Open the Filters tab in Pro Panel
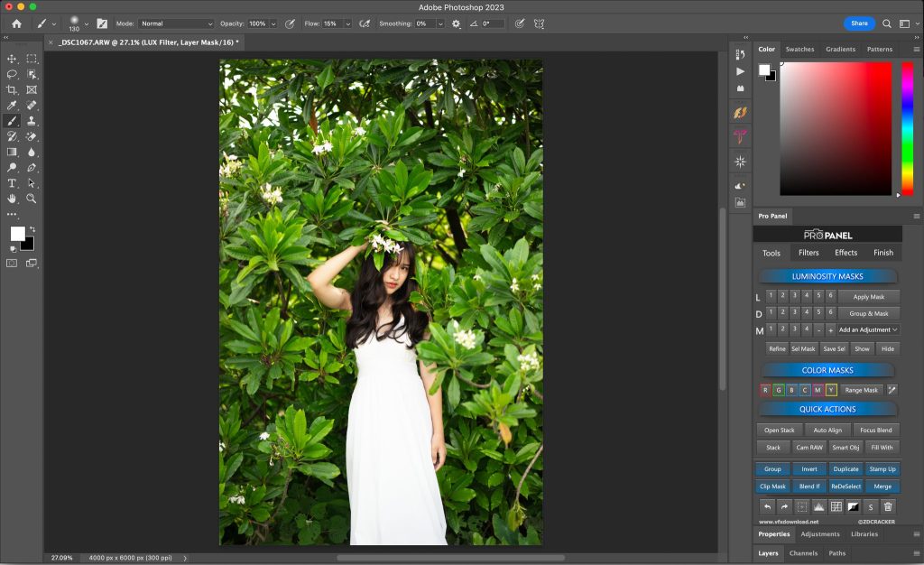This screenshot has width=924, height=565. 809,253
